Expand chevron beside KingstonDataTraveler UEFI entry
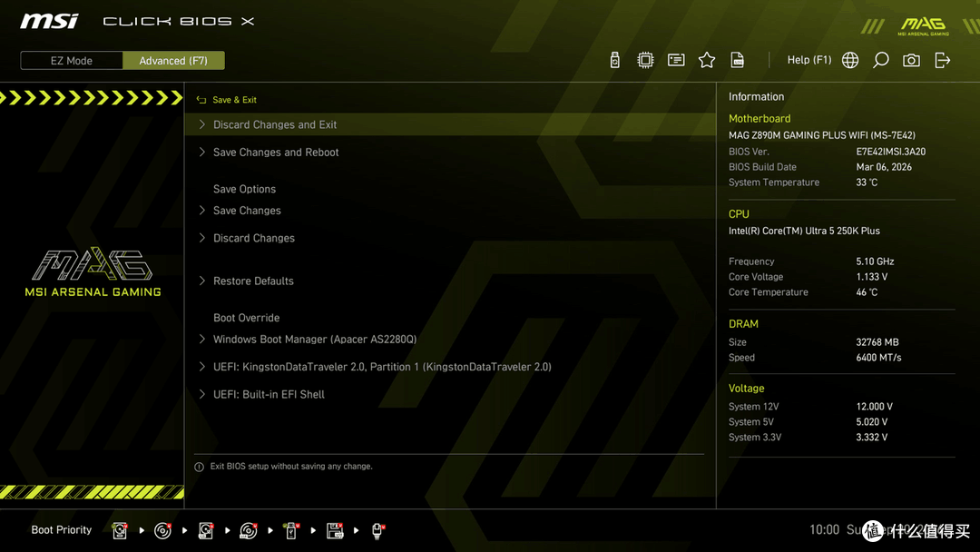 pos(201,366)
